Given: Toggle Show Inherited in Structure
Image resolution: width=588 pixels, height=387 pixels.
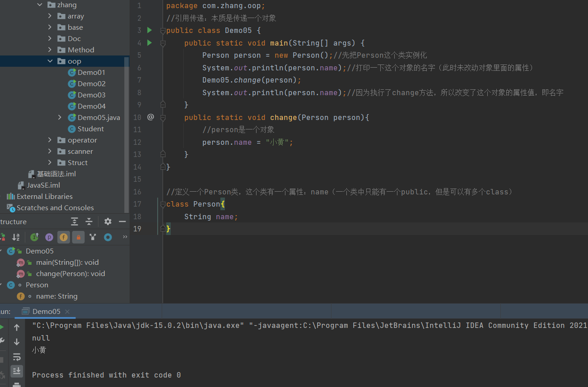Looking at the screenshot, I should pos(34,237).
